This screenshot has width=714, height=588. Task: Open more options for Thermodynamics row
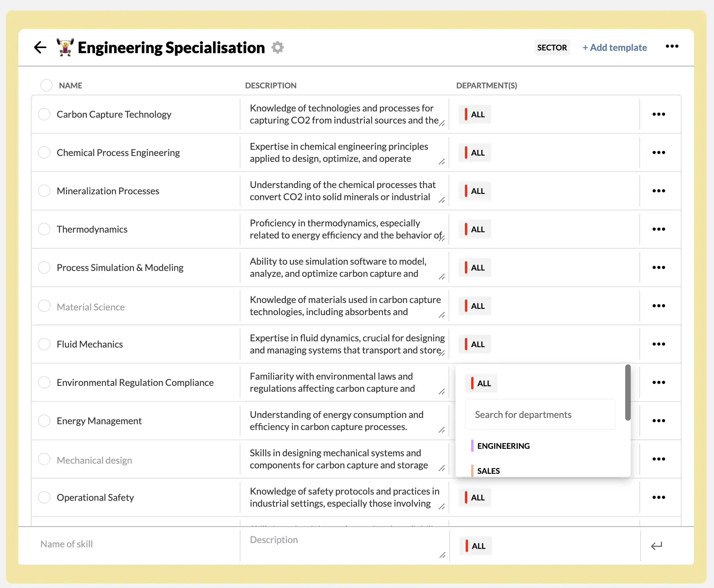pyautogui.click(x=659, y=229)
